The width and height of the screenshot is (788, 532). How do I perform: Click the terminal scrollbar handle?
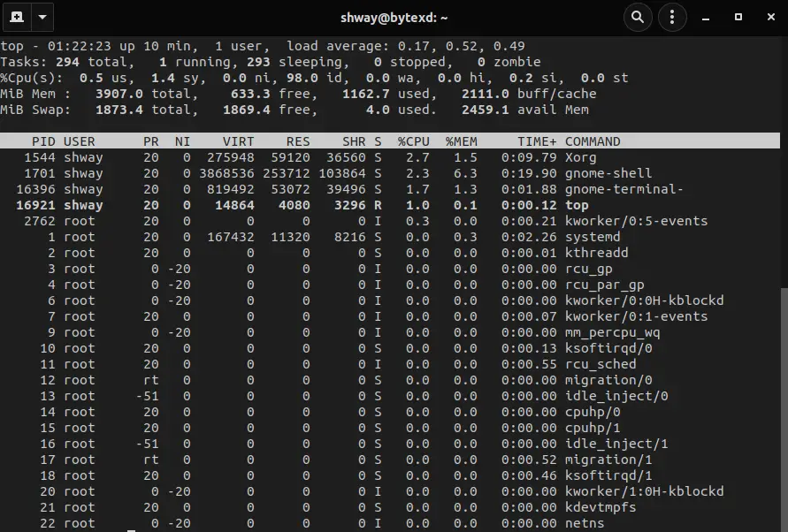click(784, 409)
